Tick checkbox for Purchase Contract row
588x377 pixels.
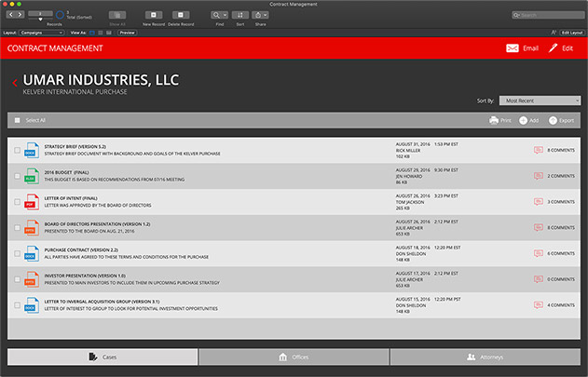[x=17, y=253]
